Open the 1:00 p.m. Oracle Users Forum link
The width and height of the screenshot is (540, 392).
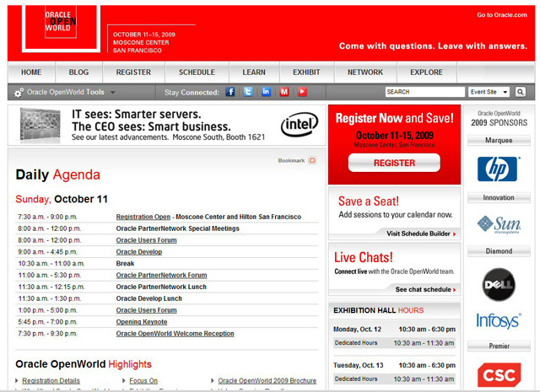click(146, 310)
